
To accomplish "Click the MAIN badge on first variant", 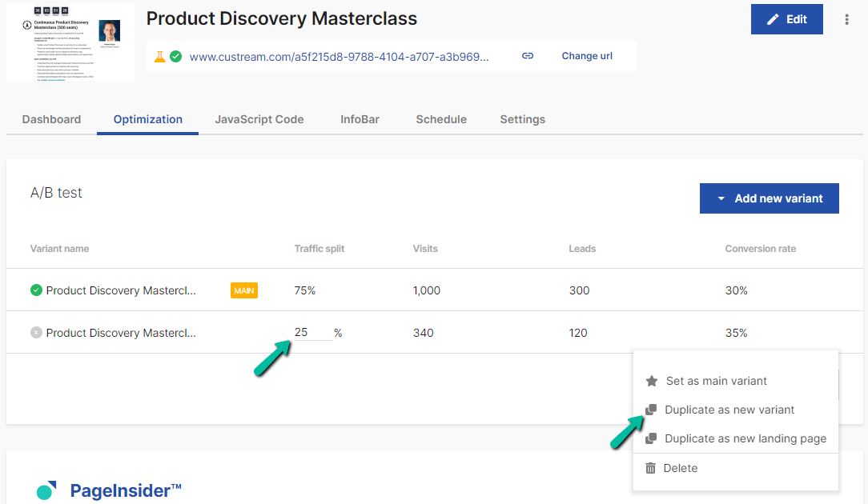I will [x=244, y=290].
